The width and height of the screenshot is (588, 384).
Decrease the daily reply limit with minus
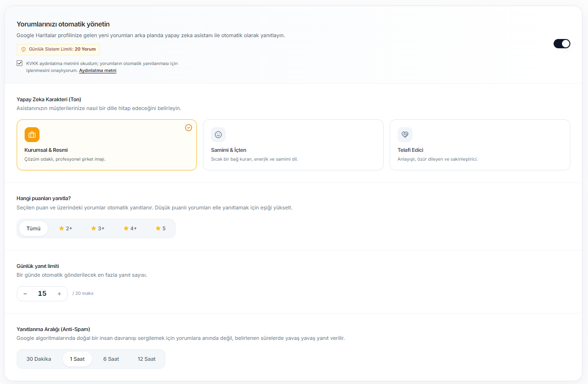[x=25, y=293]
